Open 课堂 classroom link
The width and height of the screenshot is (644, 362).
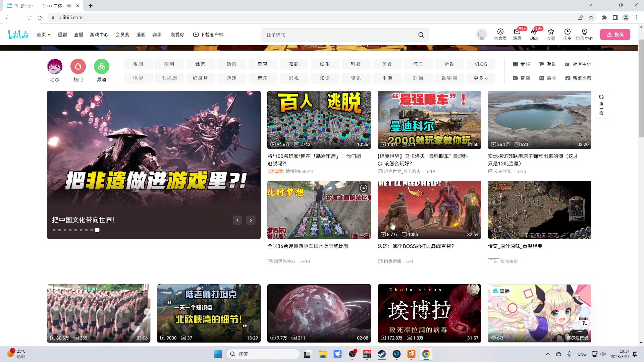pos(548,78)
